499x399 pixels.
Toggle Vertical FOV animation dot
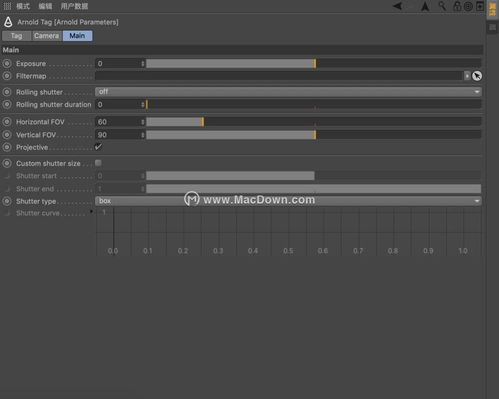pyautogui.click(x=7, y=135)
